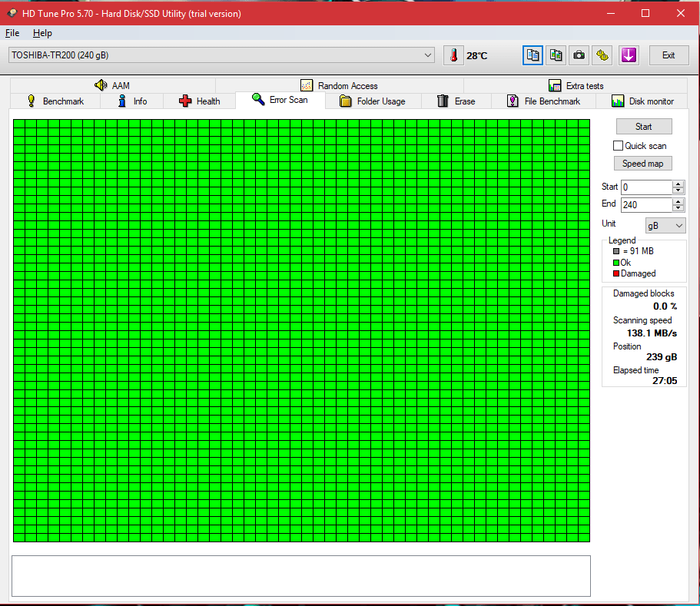Decrease the End value with down arrow
Image resolution: width=700 pixels, height=606 pixels.
click(x=678, y=208)
